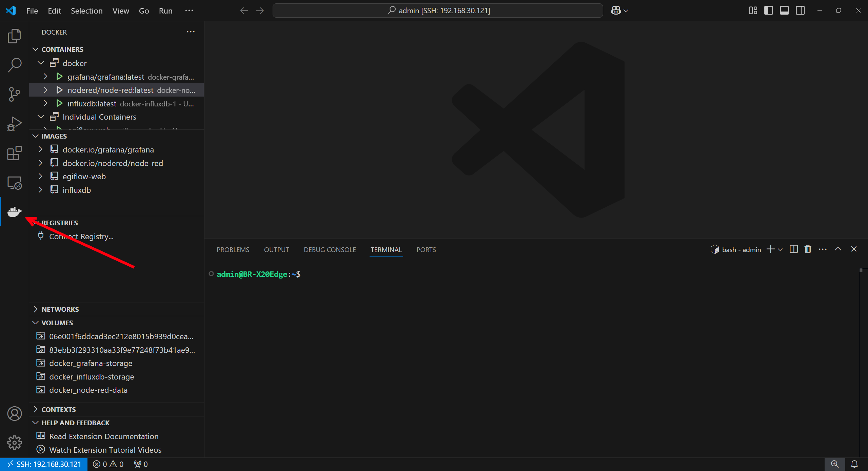Viewport: 868px width, 471px height.
Task: Open the Extensions view icon
Action: (14, 153)
